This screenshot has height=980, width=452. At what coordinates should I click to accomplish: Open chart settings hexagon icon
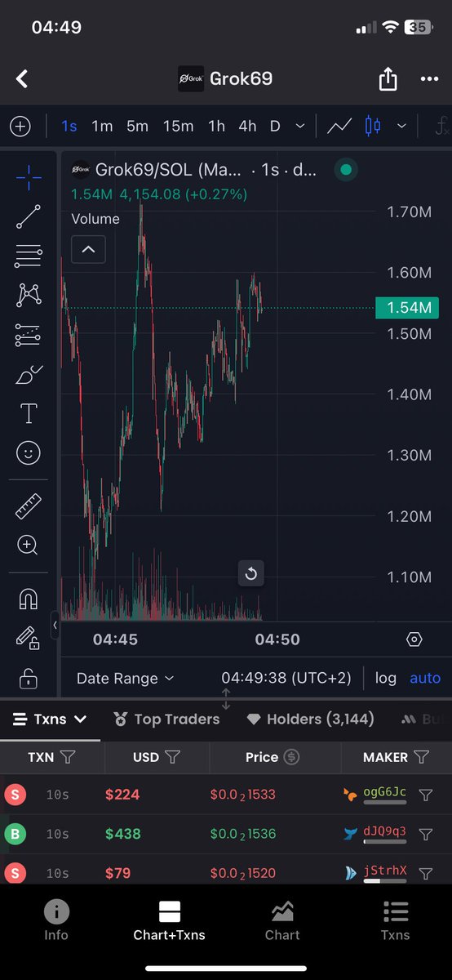[414, 639]
